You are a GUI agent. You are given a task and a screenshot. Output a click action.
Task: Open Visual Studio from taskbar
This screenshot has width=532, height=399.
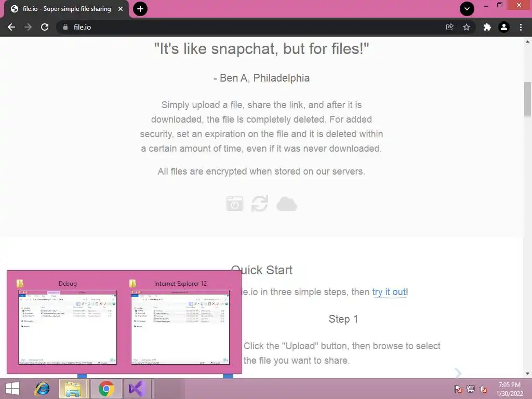137,389
